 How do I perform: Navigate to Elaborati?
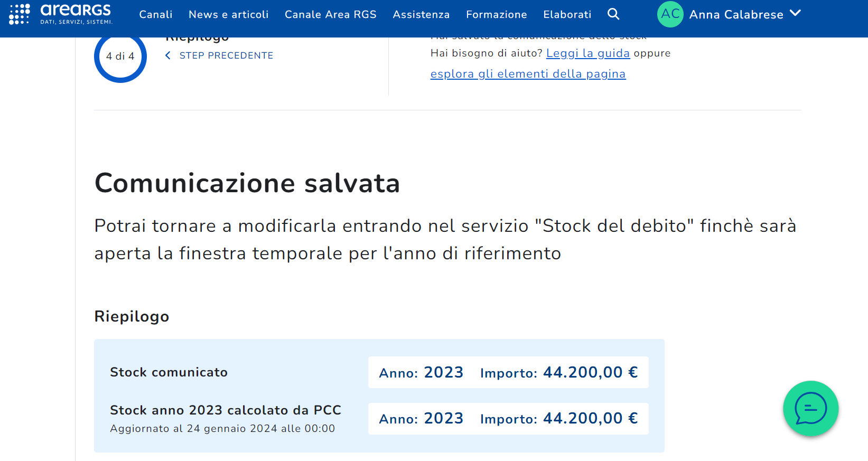click(x=567, y=15)
